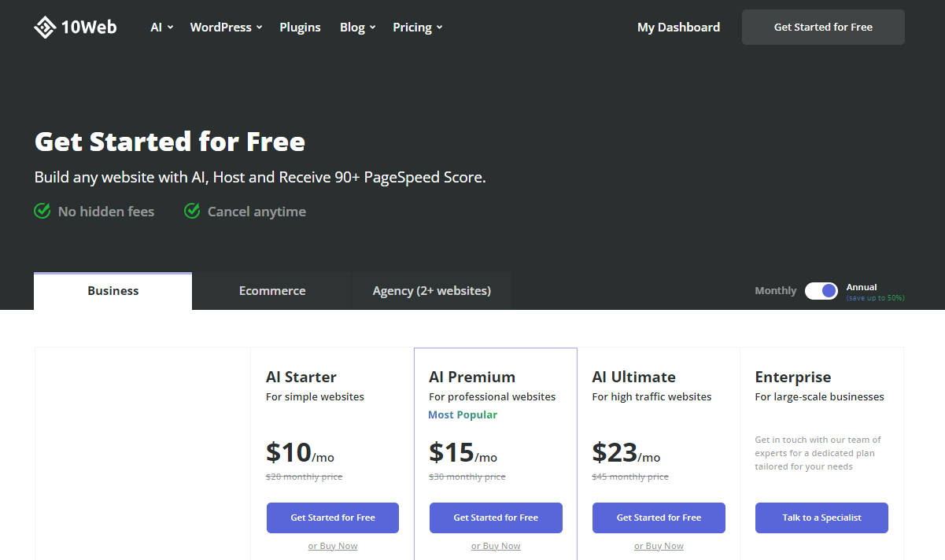
Task: Select the Monthly billing label
Action: coord(776,291)
